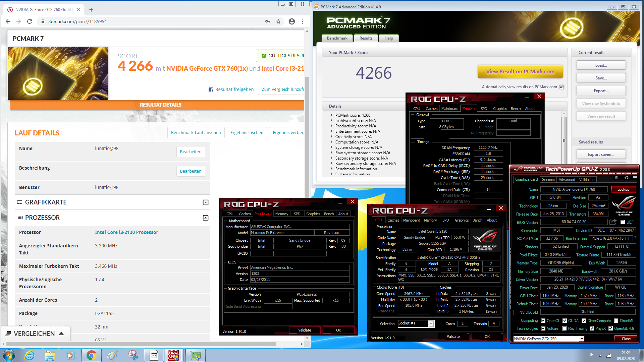Image resolution: width=644 pixels, height=362 pixels.
Task: Open the saved password key icon
Action: pyautogui.click(x=268, y=21)
